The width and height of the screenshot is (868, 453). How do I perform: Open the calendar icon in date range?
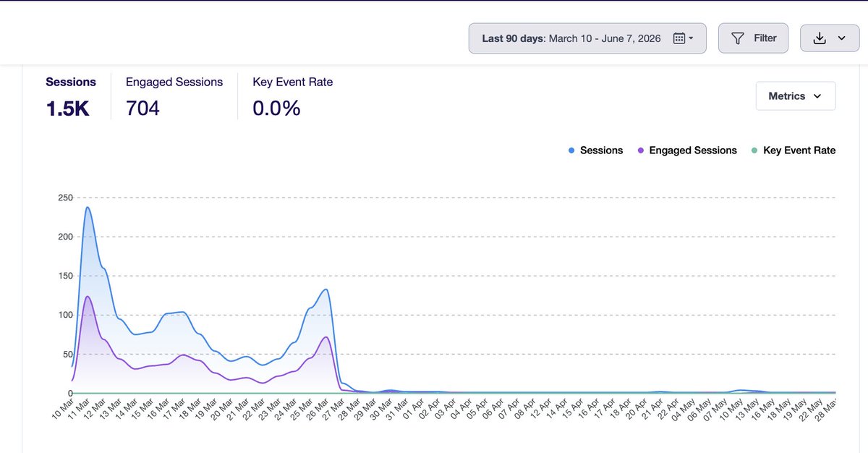click(679, 38)
